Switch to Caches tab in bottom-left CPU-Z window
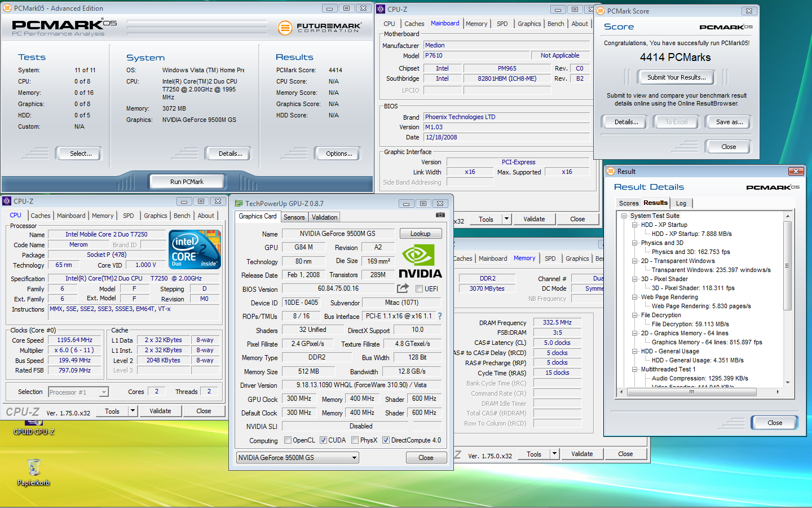Image resolution: width=812 pixels, height=508 pixels. [x=41, y=216]
